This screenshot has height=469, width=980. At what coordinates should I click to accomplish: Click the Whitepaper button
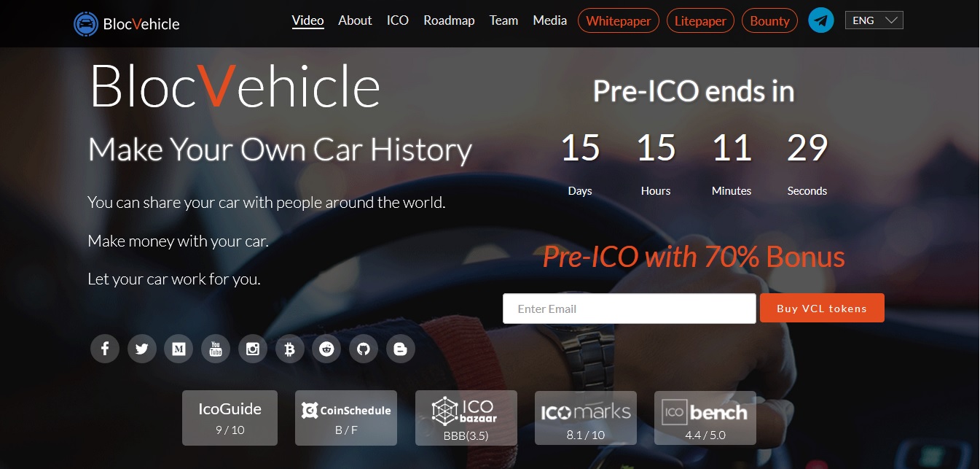[619, 20]
